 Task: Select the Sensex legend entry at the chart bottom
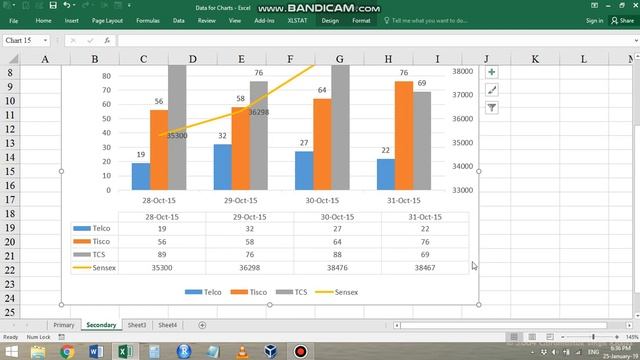(x=337, y=292)
